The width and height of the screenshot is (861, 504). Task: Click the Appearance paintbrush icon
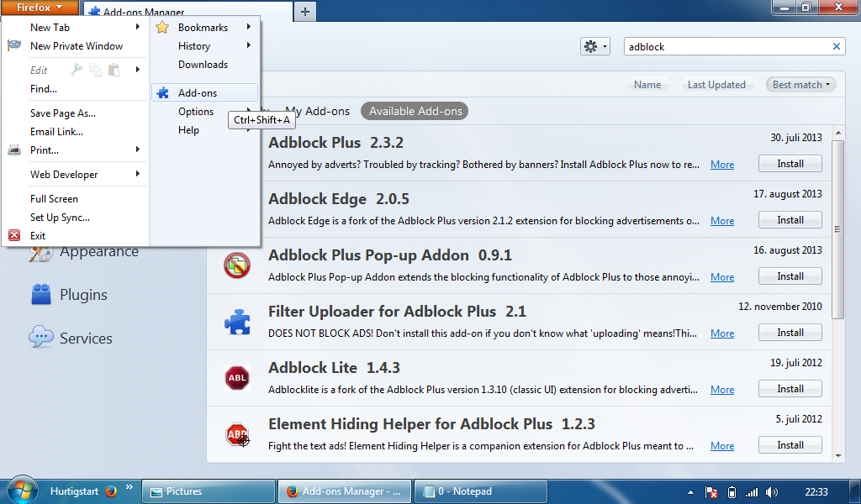point(41,254)
